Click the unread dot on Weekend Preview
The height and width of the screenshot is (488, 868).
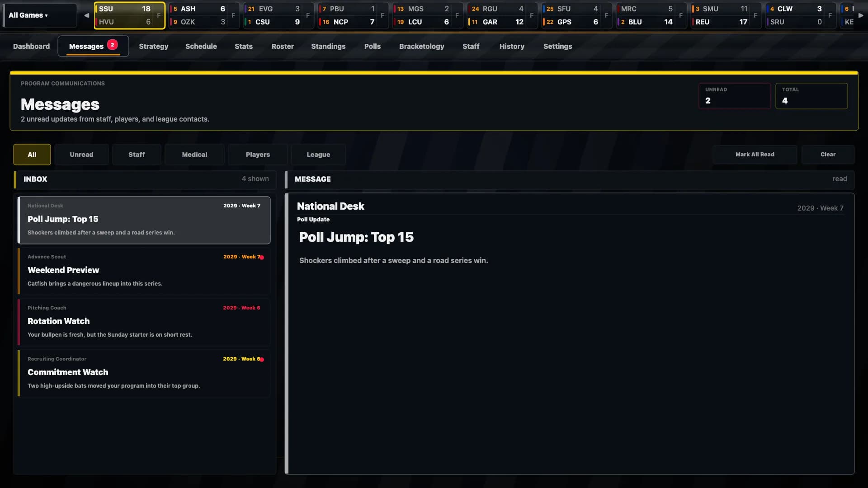click(x=262, y=258)
